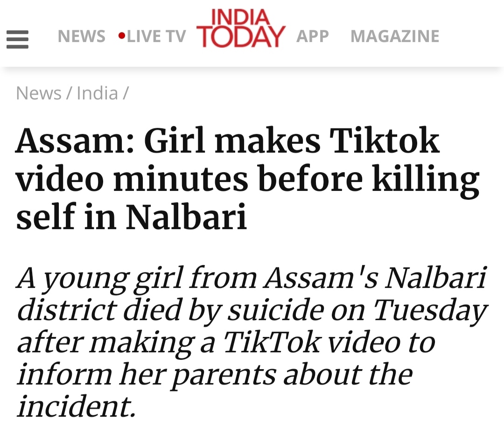Click the word INDIA in the logo
504x426 pixels.
point(241,17)
